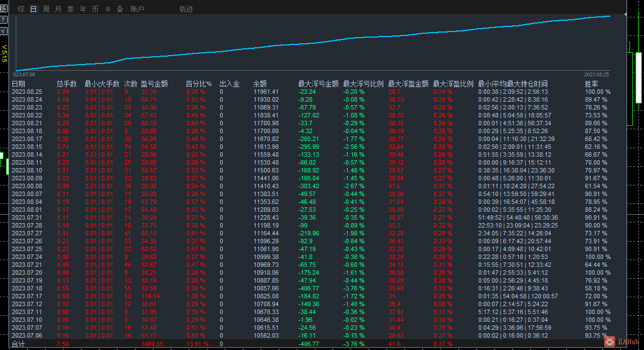Switch to the 账户 account tab

point(137,9)
